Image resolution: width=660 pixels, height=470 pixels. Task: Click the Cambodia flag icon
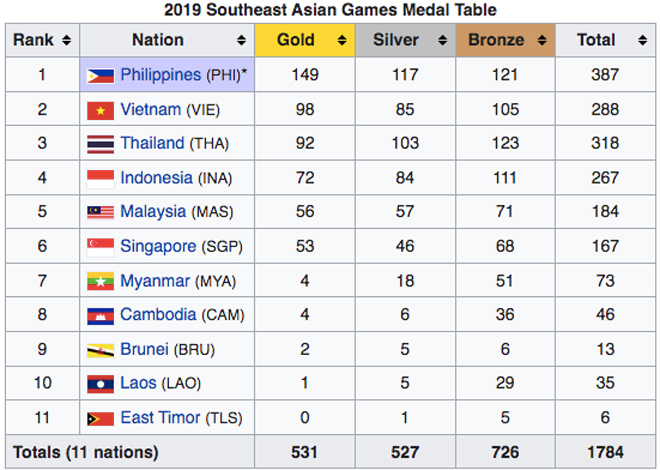(x=100, y=315)
